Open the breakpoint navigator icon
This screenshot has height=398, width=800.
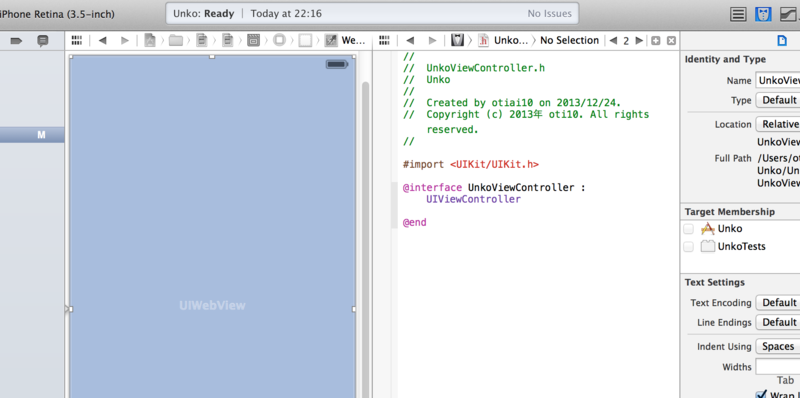[x=16, y=41]
